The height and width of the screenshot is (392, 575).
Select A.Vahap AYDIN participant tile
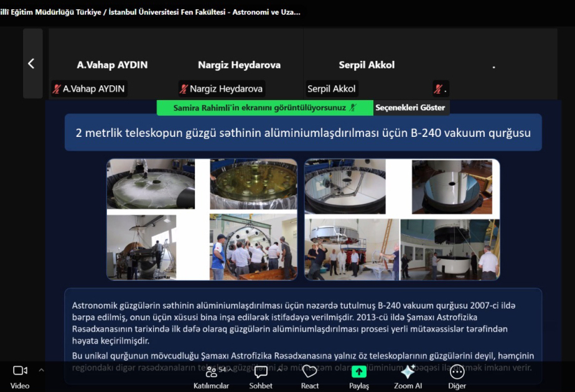pos(112,64)
